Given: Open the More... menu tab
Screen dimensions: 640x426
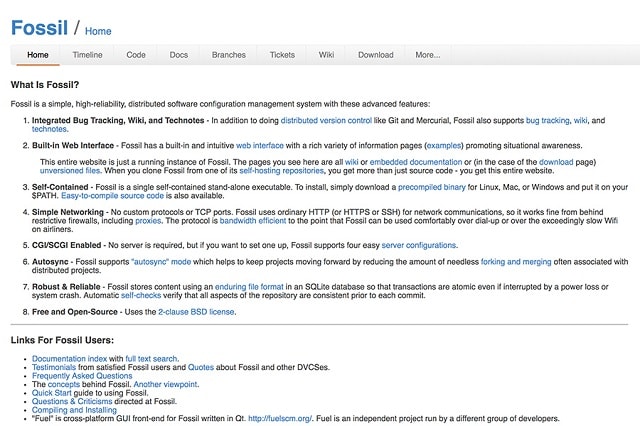Looking at the screenshot, I should pyautogui.click(x=428, y=55).
